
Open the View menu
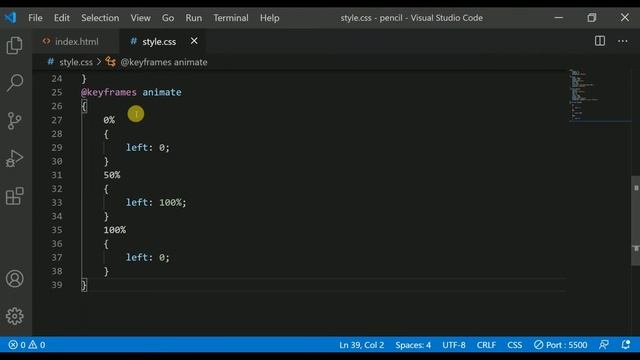coord(140,18)
